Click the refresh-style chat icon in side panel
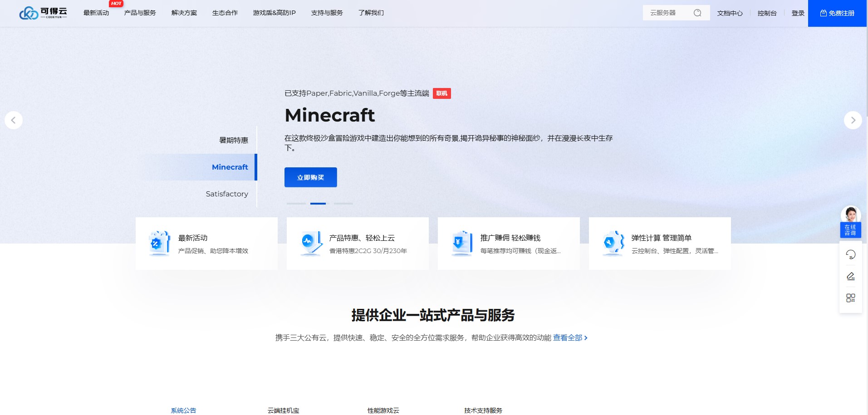This screenshot has width=868, height=415. (x=851, y=254)
